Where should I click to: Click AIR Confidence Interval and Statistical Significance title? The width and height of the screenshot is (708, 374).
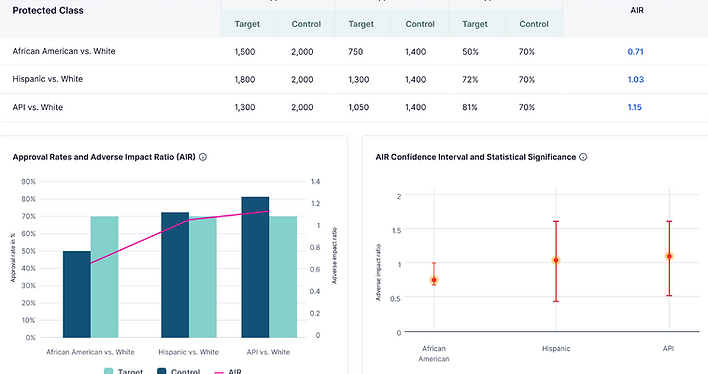(x=476, y=157)
